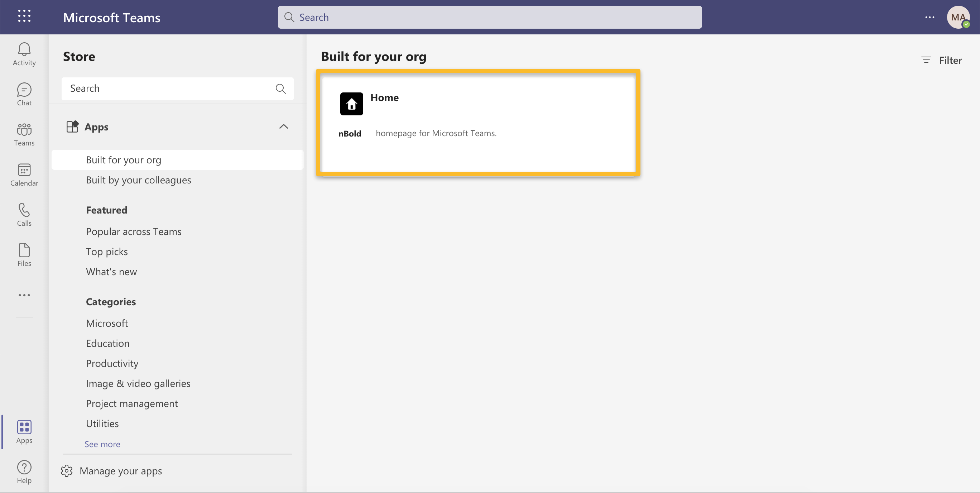Viewport: 980px width, 493px height.
Task: Open Files in sidebar
Action: coord(24,254)
